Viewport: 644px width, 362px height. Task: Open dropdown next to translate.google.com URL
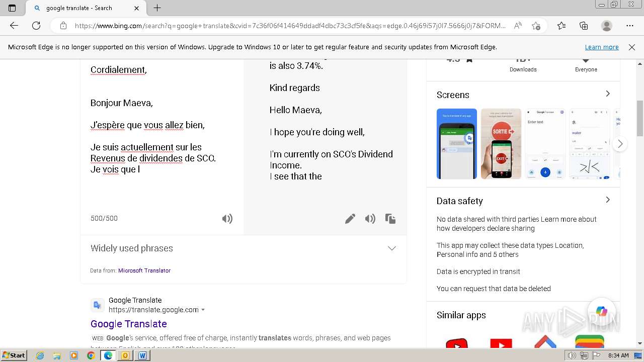point(203,310)
